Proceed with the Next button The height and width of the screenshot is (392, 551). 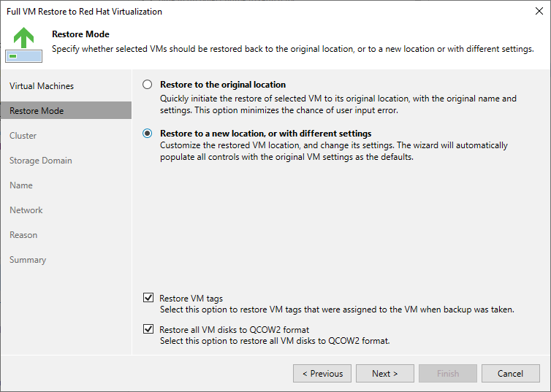[384, 374]
